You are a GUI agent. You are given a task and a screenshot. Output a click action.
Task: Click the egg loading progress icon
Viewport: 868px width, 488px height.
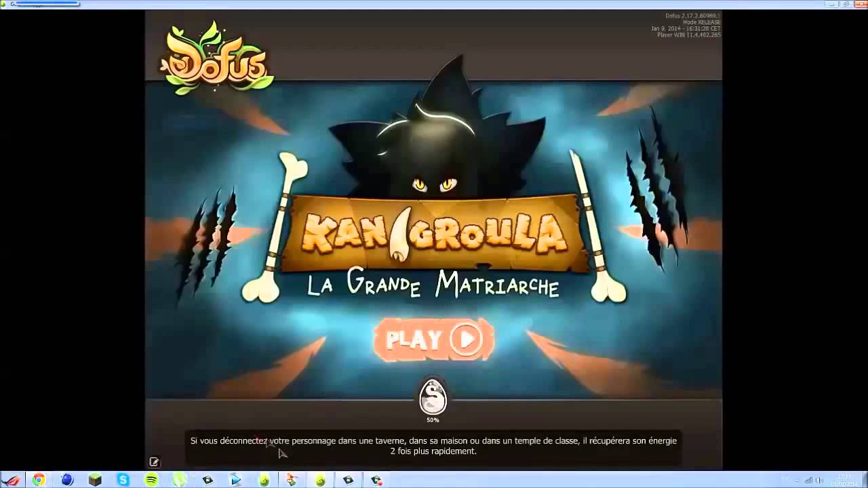tap(433, 396)
